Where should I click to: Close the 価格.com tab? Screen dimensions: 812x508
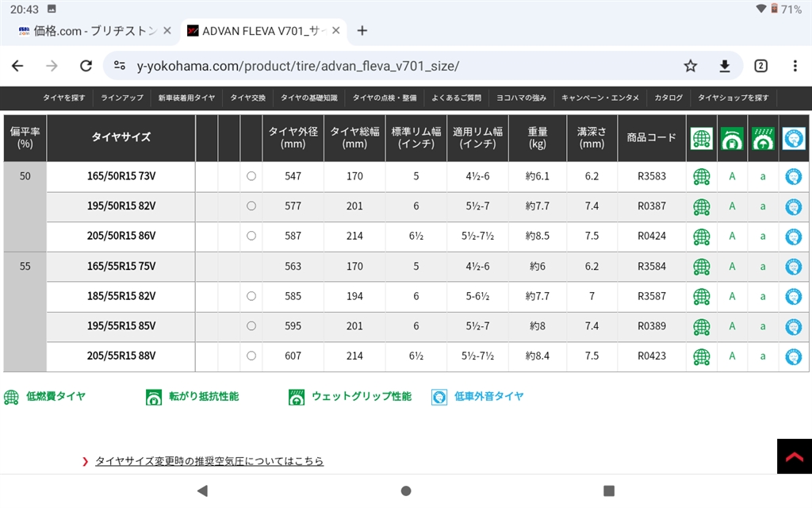coord(167,31)
